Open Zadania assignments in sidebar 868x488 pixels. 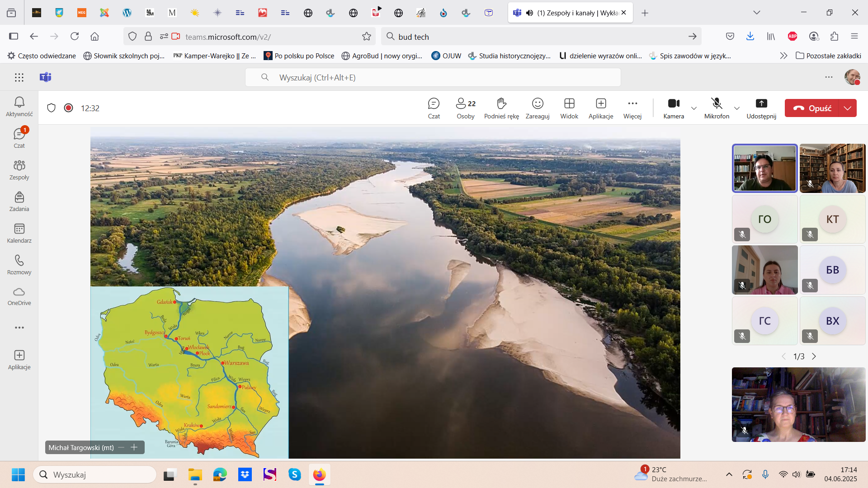pyautogui.click(x=19, y=202)
